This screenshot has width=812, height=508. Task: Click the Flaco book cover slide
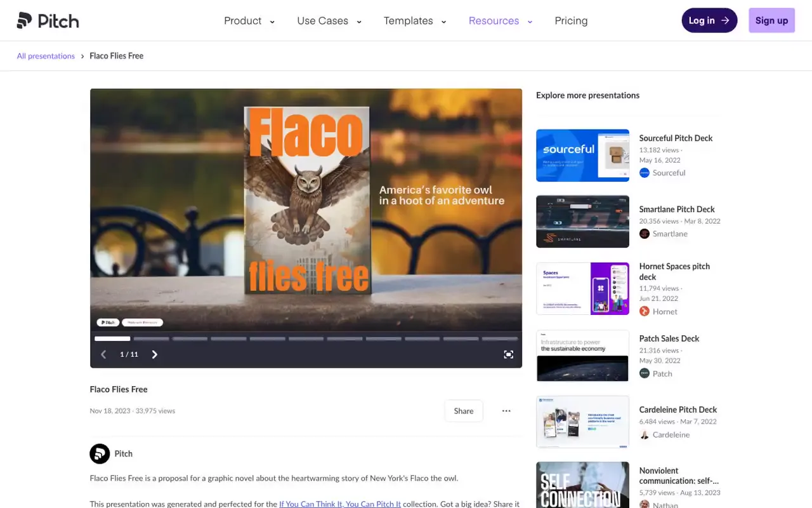[x=307, y=201]
